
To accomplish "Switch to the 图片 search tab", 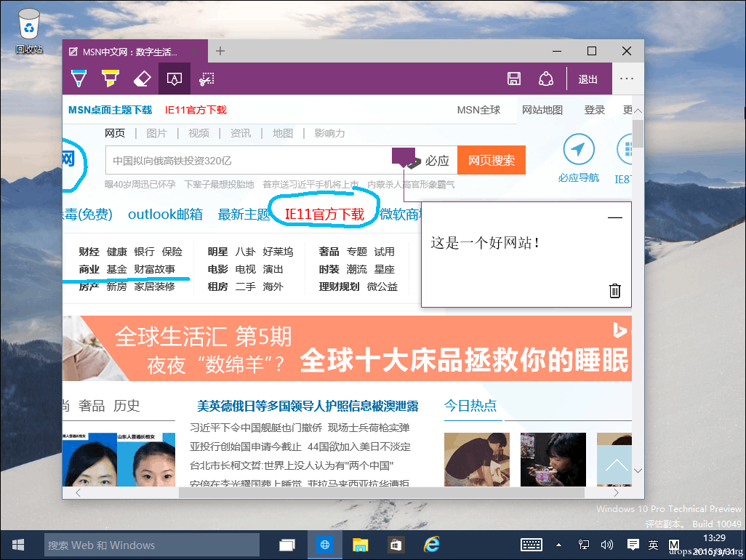I will [x=156, y=133].
